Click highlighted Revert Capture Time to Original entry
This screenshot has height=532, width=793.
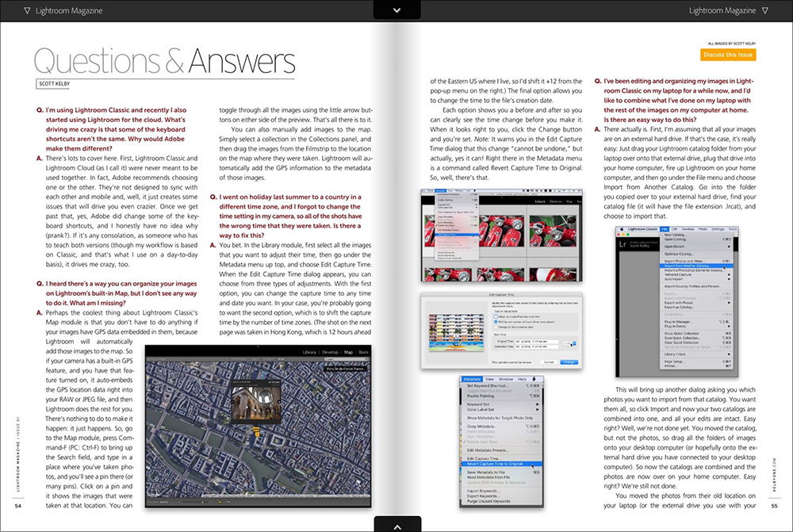[x=502, y=464]
